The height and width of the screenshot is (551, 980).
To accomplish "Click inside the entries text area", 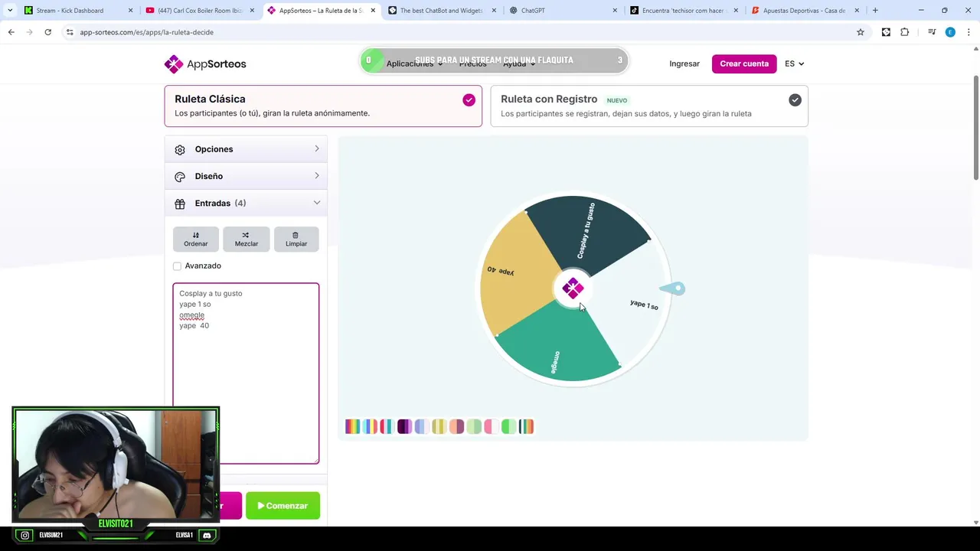I will 246,373.
